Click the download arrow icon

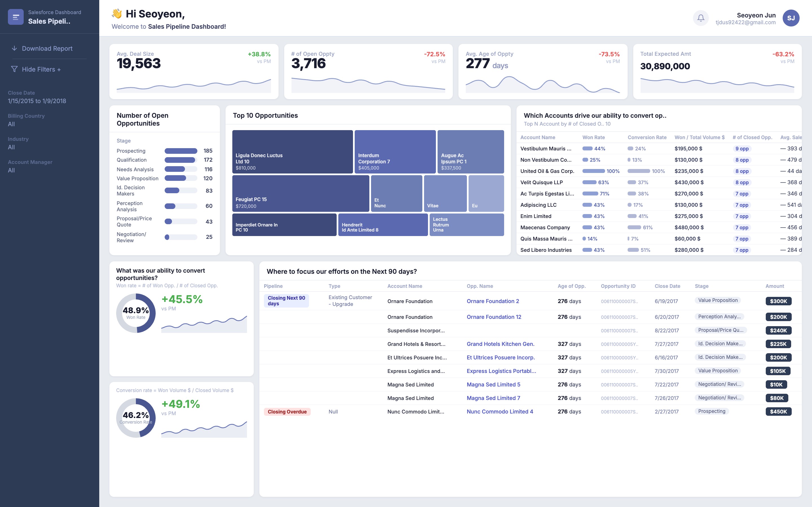(x=14, y=48)
